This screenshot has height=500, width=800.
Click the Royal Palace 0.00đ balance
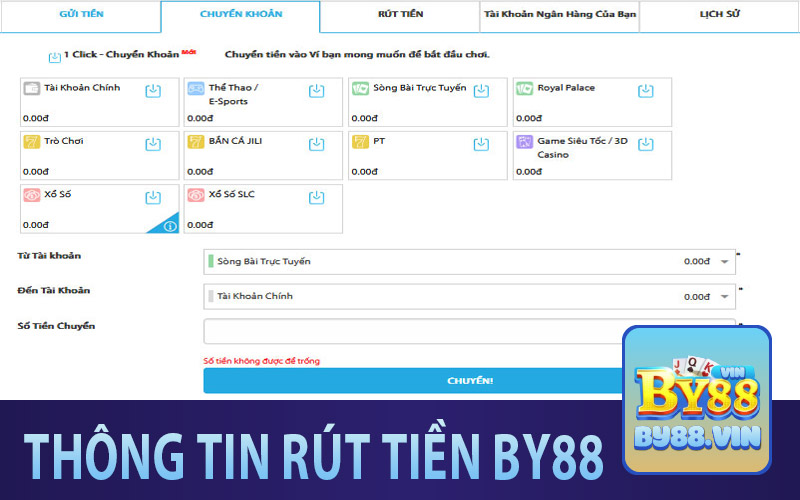[529, 118]
